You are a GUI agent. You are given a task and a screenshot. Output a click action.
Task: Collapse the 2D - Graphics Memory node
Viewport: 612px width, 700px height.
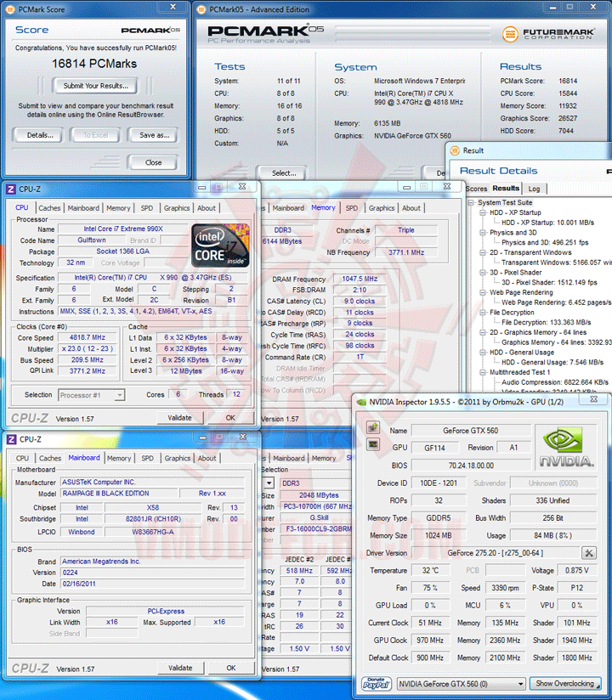(x=483, y=332)
